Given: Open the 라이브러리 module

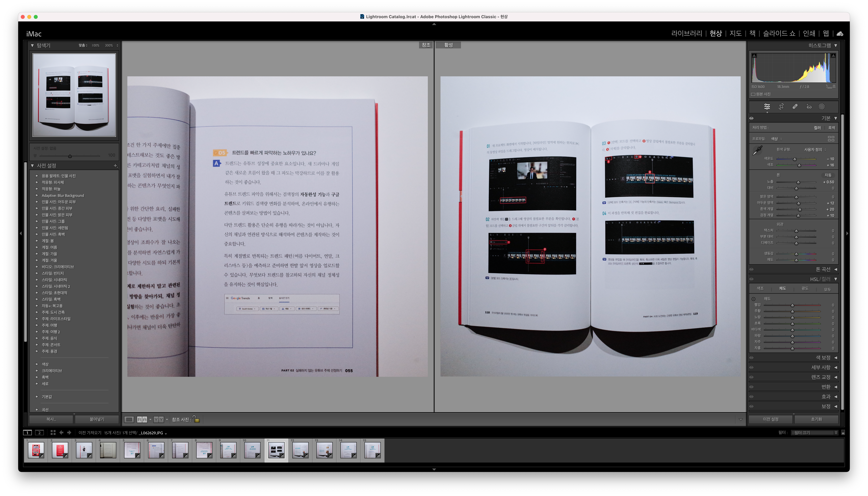Looking at the screenshot, I should (686, 33).
